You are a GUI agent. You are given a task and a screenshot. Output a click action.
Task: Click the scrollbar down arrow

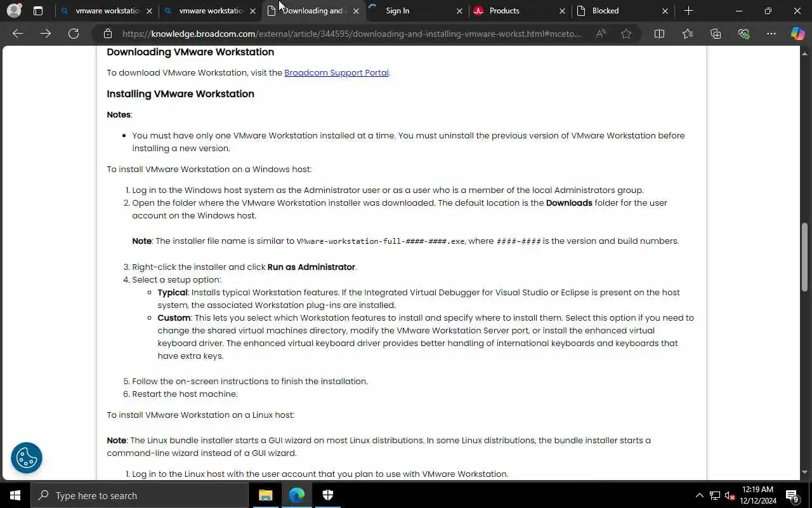point(805,472)
